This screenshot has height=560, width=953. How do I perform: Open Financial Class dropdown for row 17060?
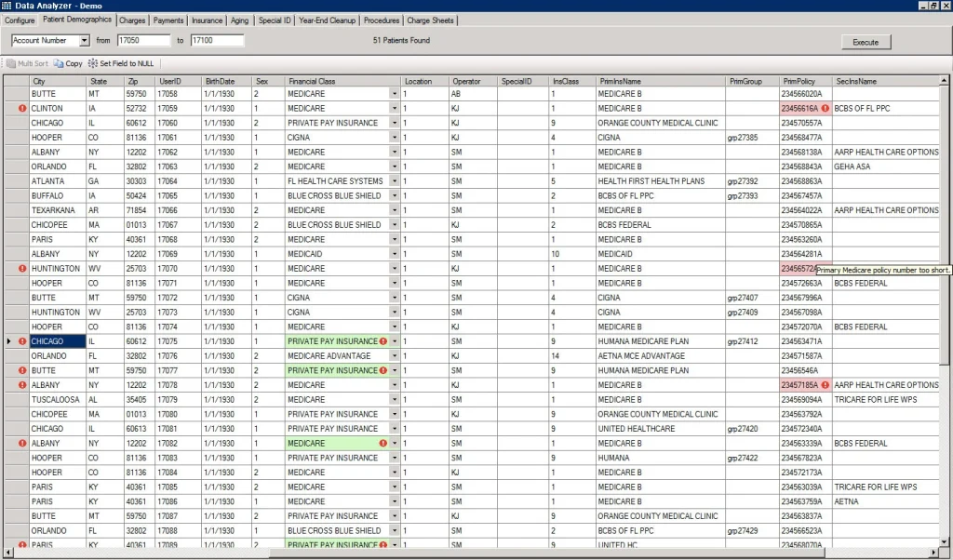[x=395, y=123]
